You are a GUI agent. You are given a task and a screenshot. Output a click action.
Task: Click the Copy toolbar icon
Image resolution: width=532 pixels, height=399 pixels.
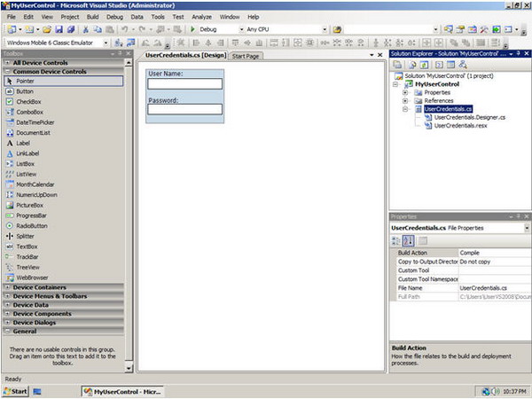click(x=98, y=29)
